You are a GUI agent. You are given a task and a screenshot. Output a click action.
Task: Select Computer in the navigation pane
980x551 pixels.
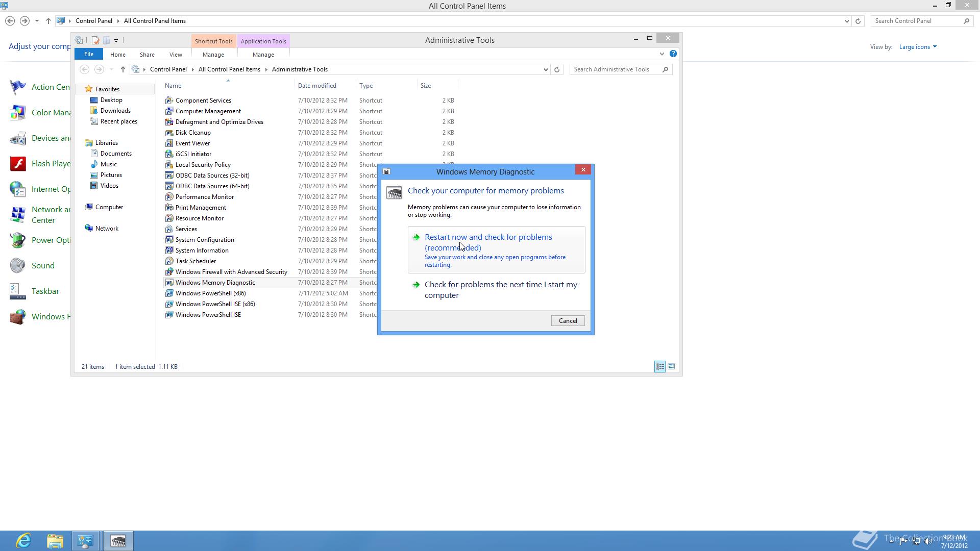click(109, 207)
